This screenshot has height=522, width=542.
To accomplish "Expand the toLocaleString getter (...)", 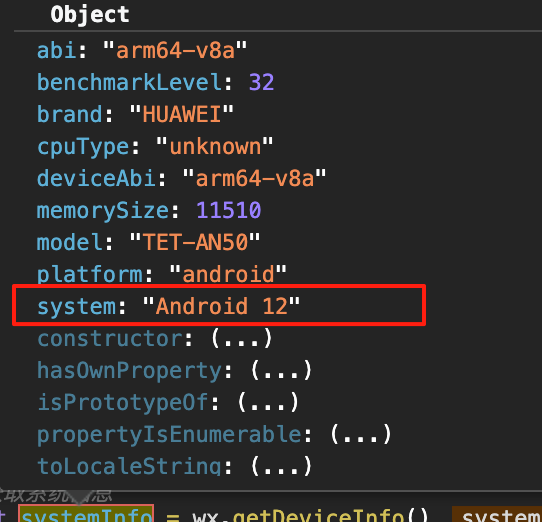I will pos(281,466).
